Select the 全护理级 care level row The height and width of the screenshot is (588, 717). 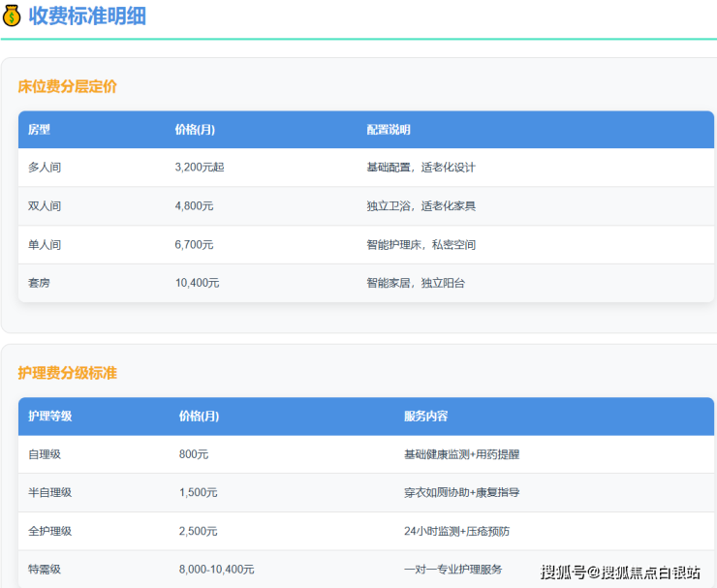49,532
